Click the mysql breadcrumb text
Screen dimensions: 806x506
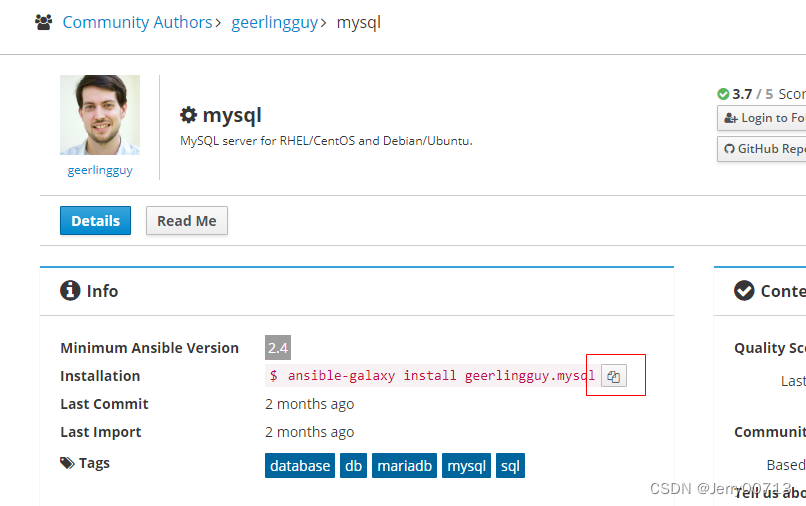pos(359,23)
